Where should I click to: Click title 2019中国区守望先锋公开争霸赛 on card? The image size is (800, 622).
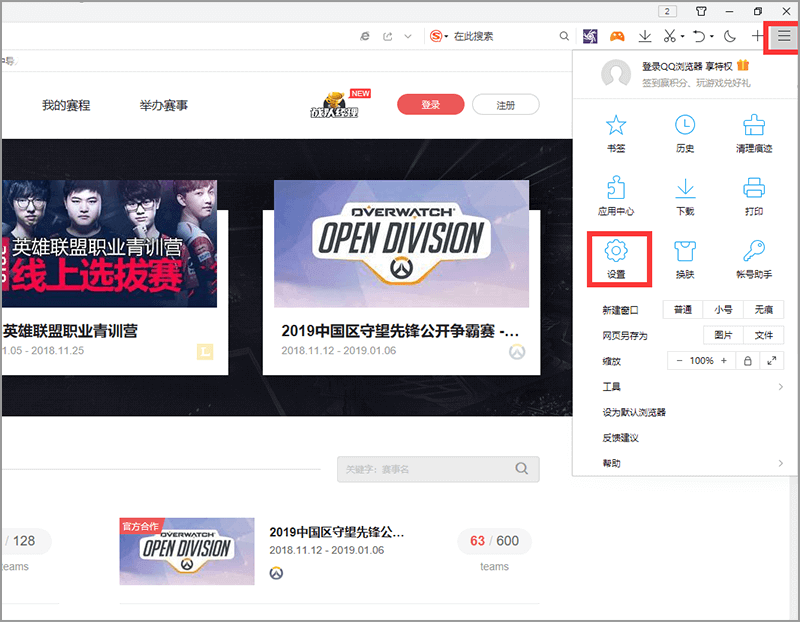(x=400, y=331)
